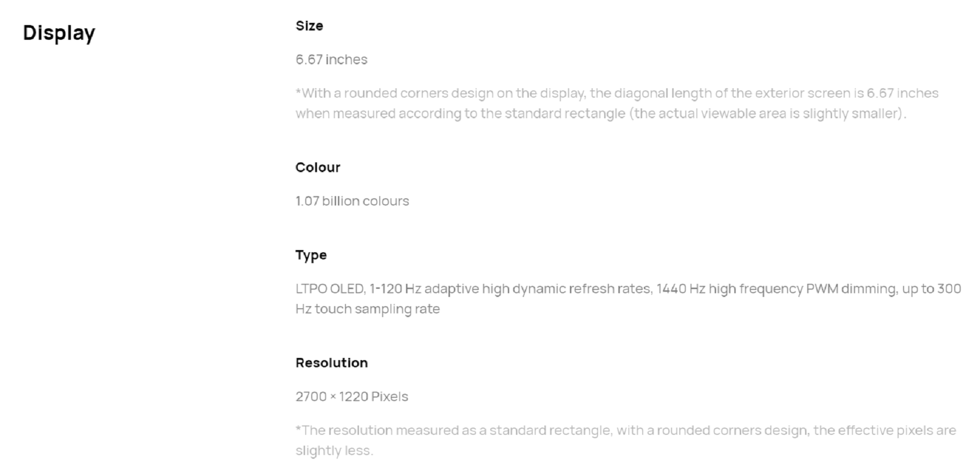Click the rounded corners diagonal length footnote
980x474 pixels.
click(617, 103)
